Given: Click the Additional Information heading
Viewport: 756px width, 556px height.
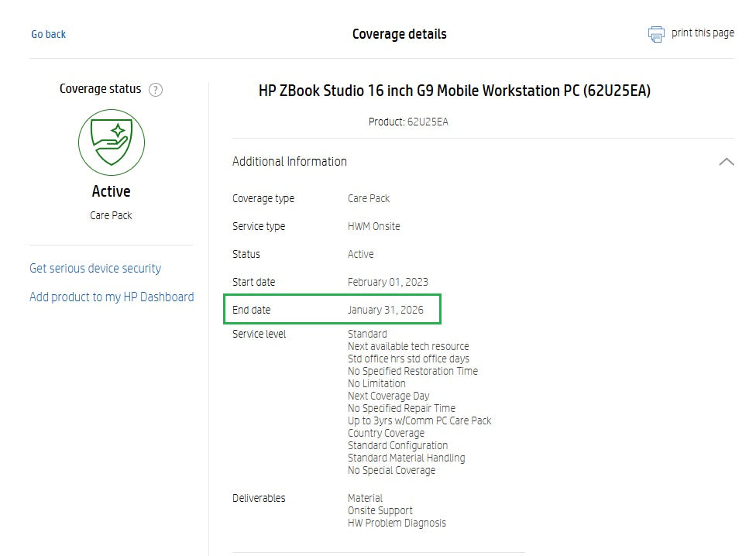Looking at the screenshot, I should click(x=289, y=161).
